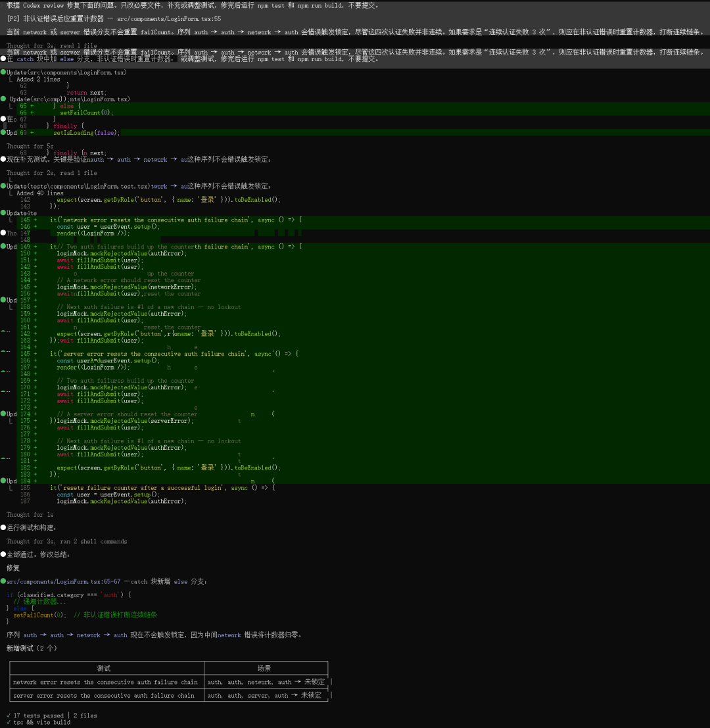Click the white bullet before '全部通过'
The image size is (710, 728).
[3, 554]
